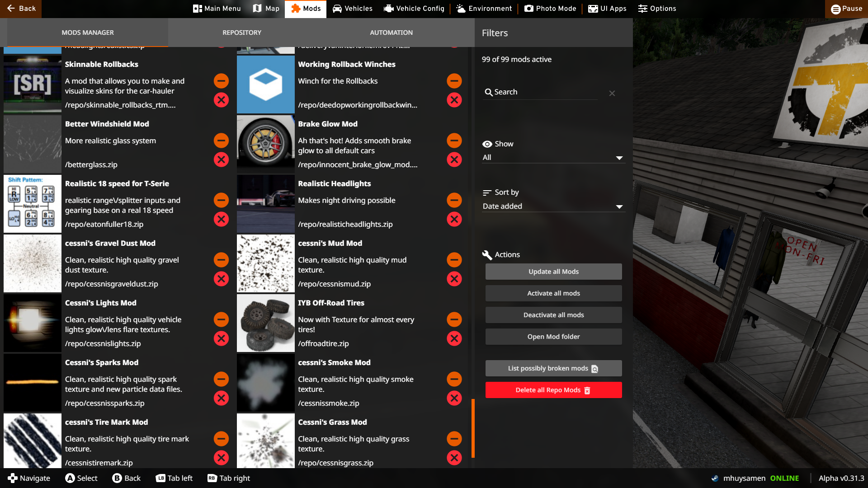
Task: Open the Vehicles menu
Action: pyautogui.click(x=352, y=9)
